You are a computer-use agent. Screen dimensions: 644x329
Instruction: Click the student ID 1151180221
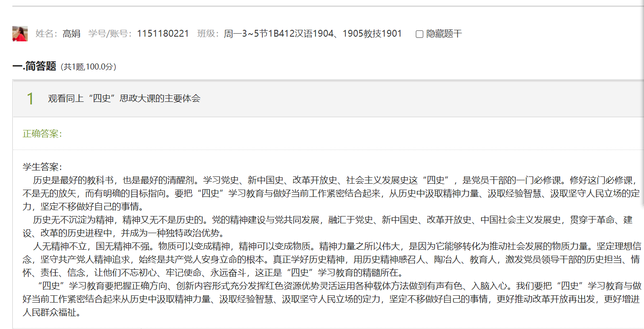click(163, 34)
